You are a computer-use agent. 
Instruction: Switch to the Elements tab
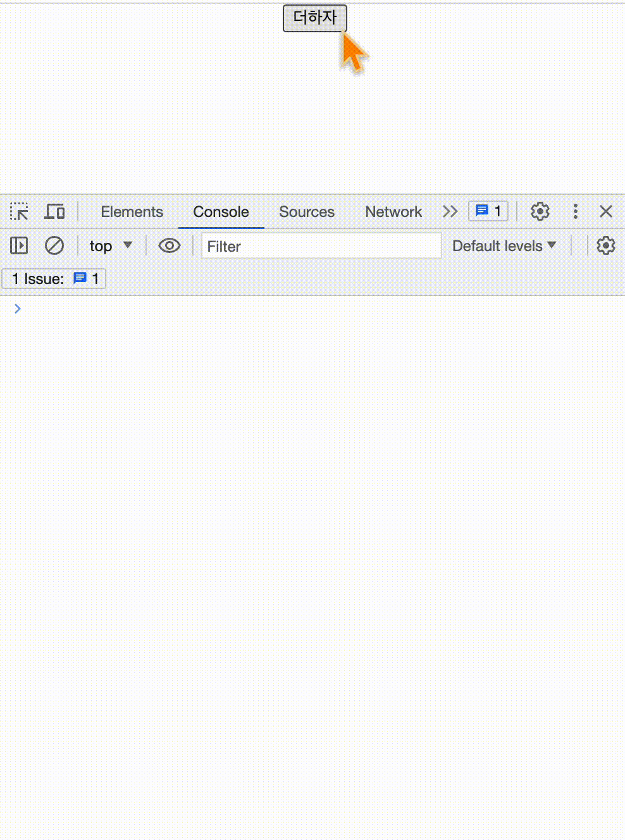132,212
